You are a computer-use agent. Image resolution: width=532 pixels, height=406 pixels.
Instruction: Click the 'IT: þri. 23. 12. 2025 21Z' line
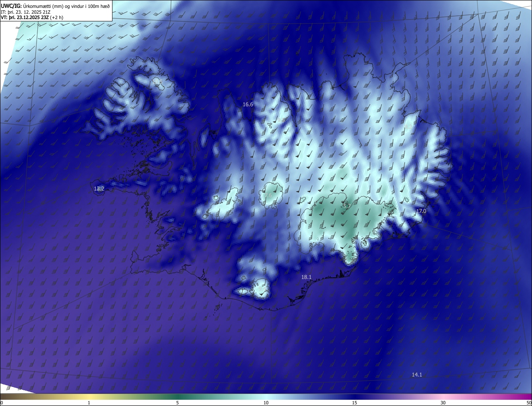[25, 12]
